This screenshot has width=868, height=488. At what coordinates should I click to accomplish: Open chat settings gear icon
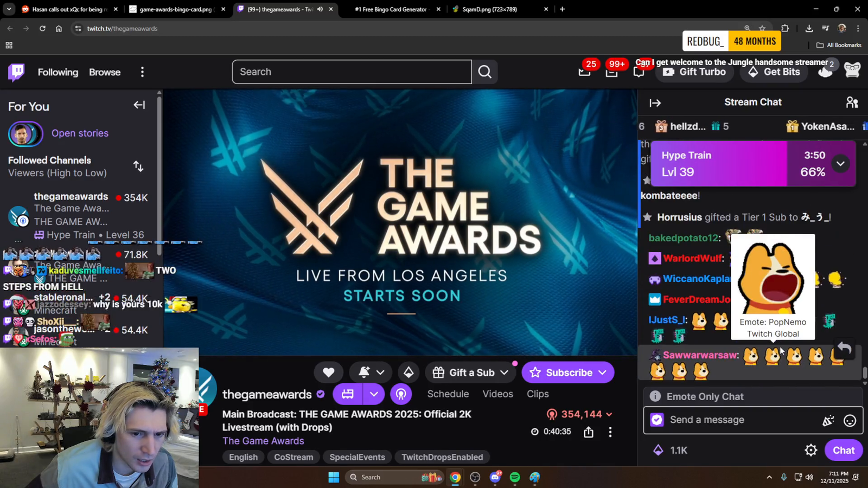point(811,450)
